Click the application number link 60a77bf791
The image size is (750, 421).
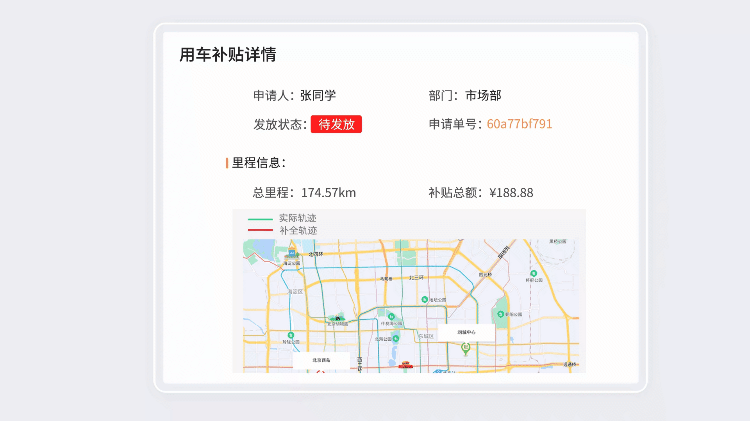click(519, 124)
